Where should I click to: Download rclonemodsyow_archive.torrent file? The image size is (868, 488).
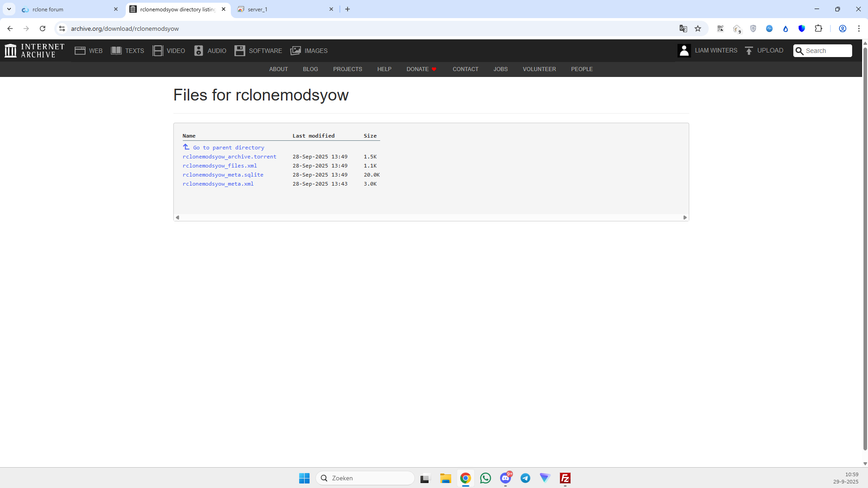click(229, 157)
